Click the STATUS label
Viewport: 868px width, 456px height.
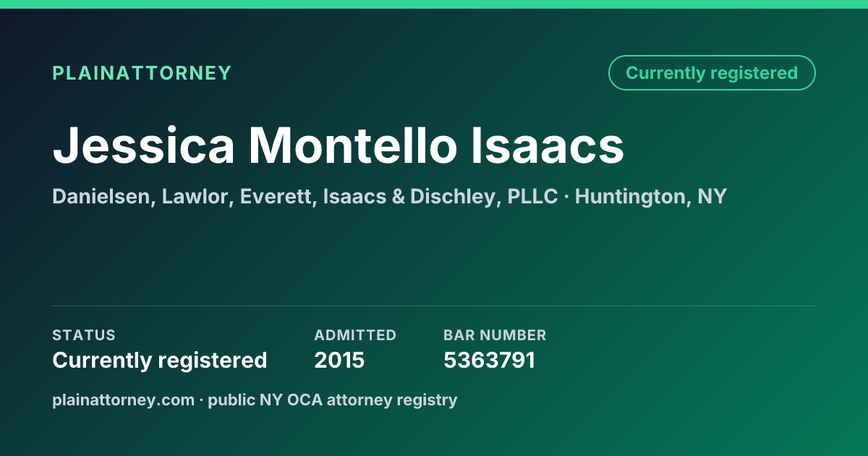(84, 335)
